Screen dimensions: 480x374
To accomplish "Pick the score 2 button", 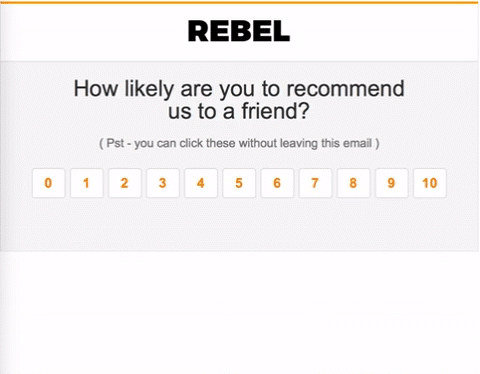I will (x=125, y=183).
